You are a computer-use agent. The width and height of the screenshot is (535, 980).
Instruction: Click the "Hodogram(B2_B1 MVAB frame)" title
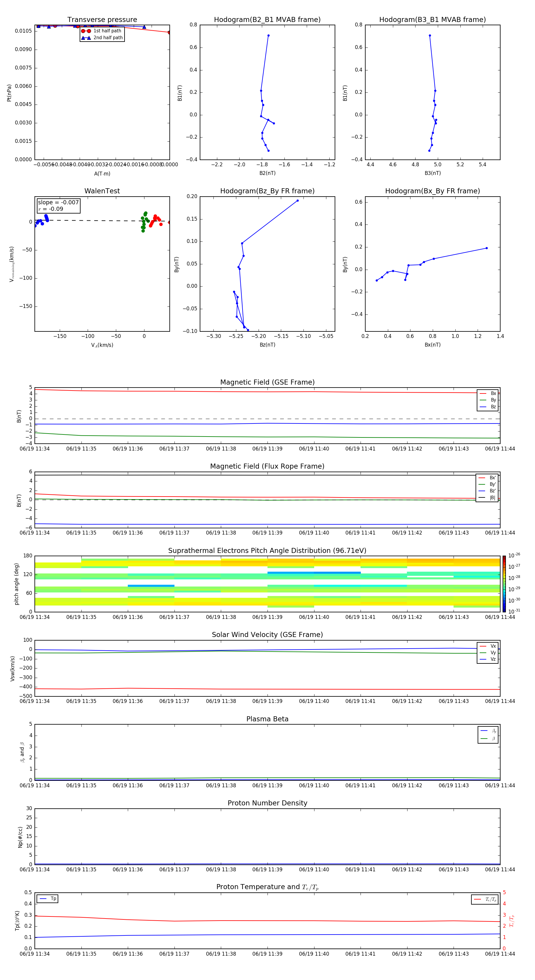pyautogui.click(x=267, y=20)
